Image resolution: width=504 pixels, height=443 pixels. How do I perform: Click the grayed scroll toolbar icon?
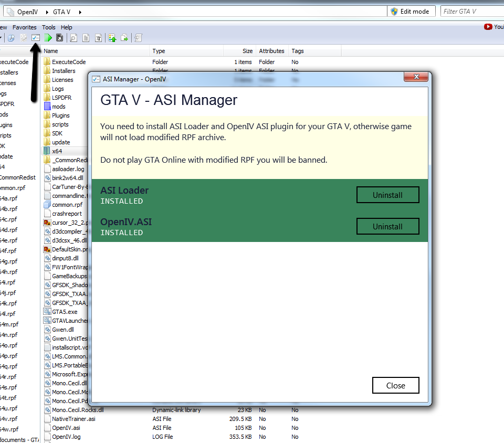pyautogui.click(x=138, y=38)
